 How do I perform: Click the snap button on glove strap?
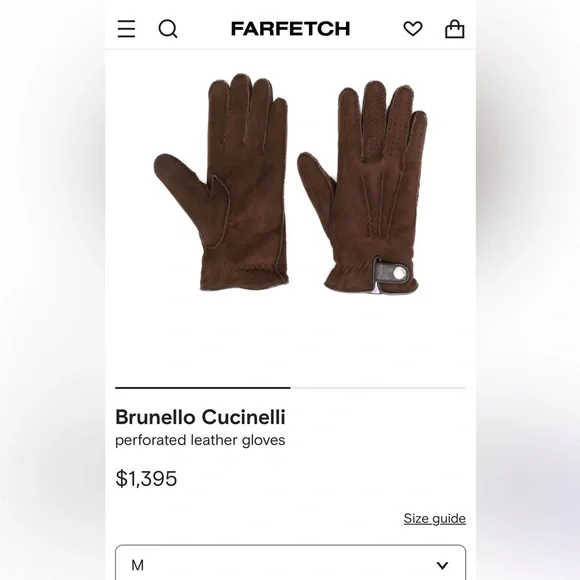399,273
